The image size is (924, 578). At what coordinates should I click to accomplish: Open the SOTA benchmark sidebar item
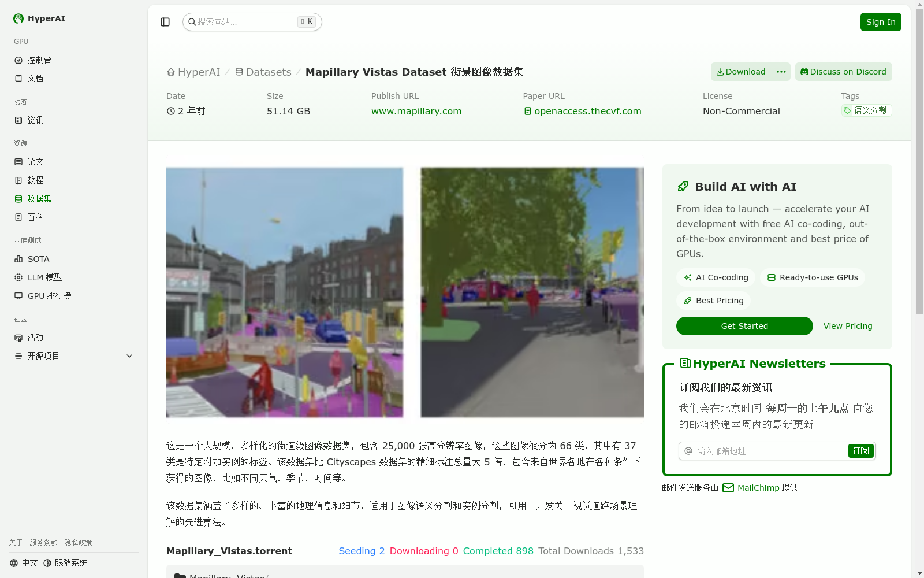38,259
